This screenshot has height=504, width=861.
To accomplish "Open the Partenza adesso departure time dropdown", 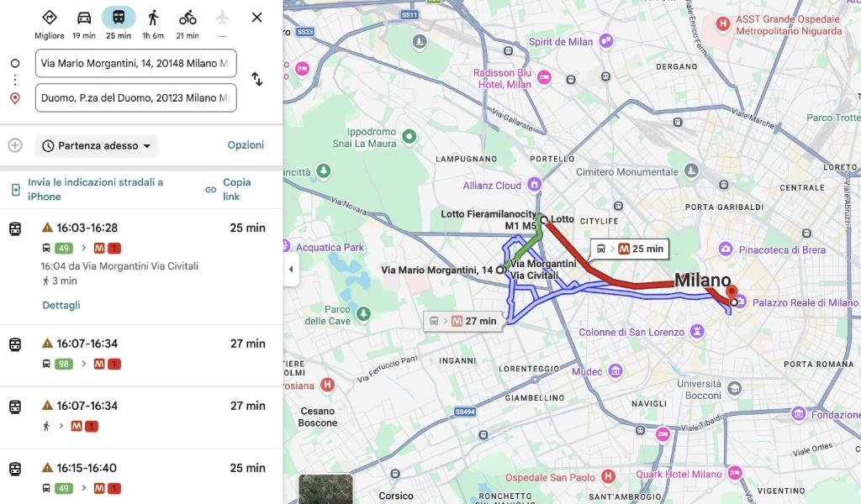I will (x=97, y=146).
